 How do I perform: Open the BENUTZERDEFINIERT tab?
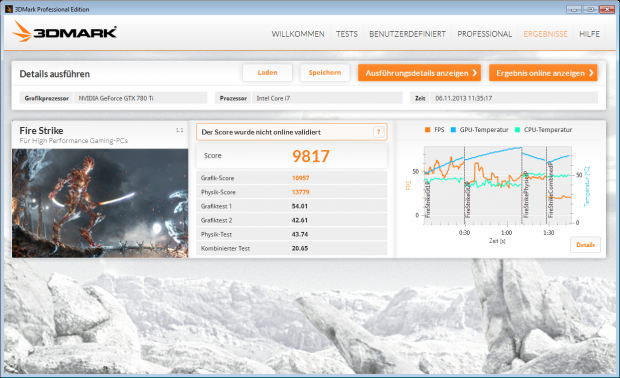[x=407, y=34]
